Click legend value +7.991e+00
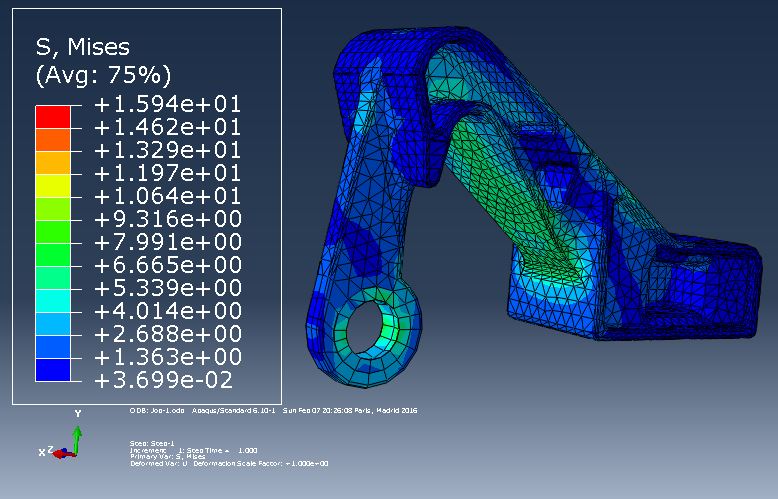This screenshot has width=778, height=499. [168, 243]
